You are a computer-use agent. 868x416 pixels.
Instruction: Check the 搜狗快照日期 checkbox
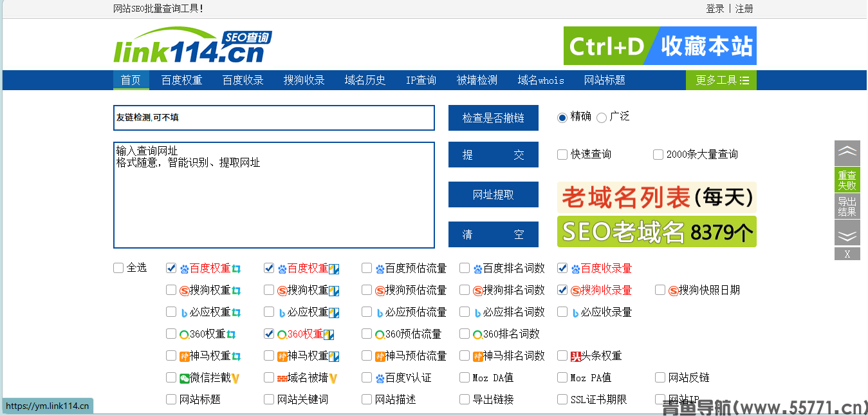pyautogui.click(x=660, y=290)
